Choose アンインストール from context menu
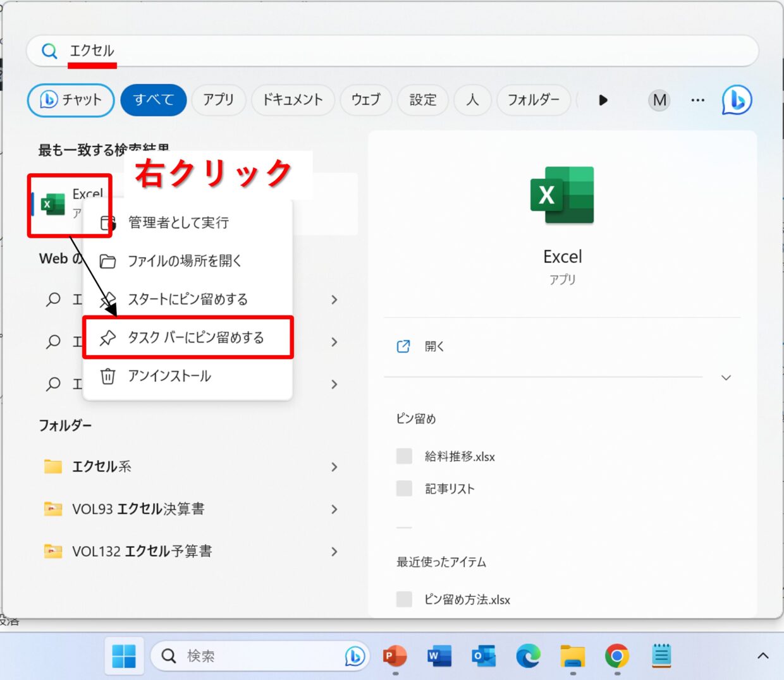Image resolution: width=784 pixels, height=680 pixels. coord(188,376)
